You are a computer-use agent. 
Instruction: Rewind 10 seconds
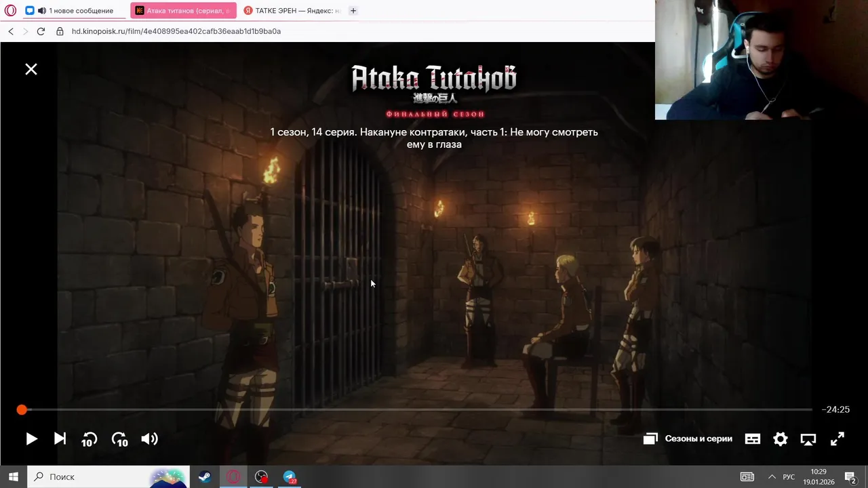[x=89, y=439]
